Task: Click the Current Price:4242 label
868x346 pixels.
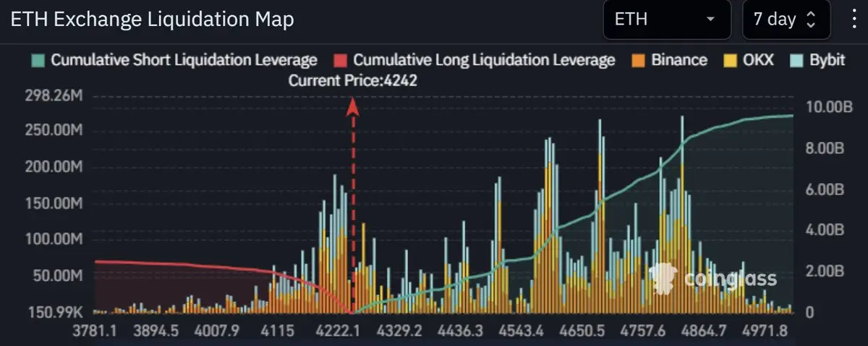Action: pos(352,81)
